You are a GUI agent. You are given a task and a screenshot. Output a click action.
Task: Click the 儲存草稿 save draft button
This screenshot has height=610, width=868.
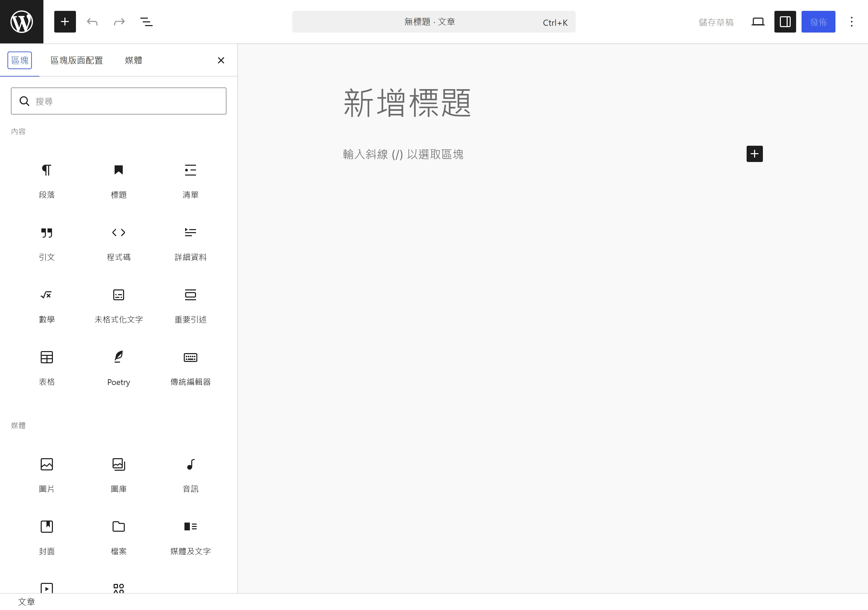[716, 22]
